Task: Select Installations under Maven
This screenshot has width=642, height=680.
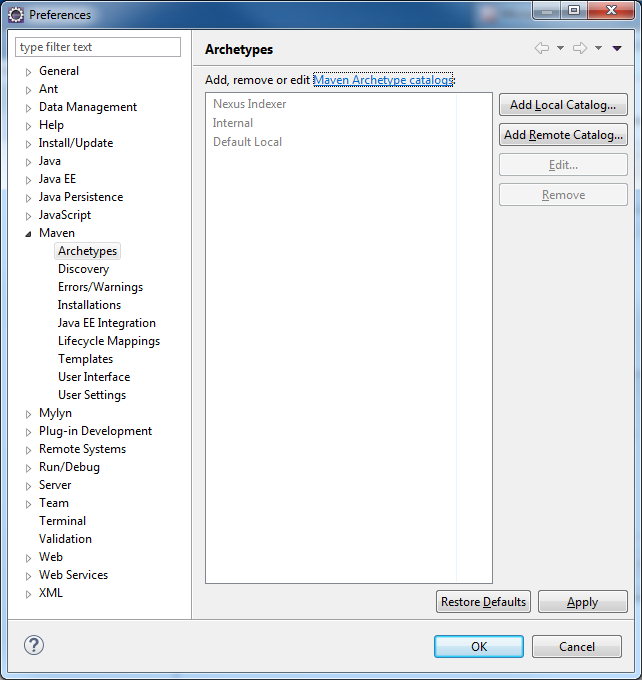Action: [89, 305]
